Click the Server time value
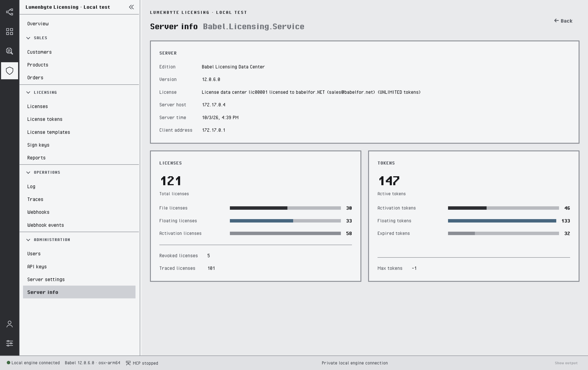Screen dimensions: 588x370 220,118
